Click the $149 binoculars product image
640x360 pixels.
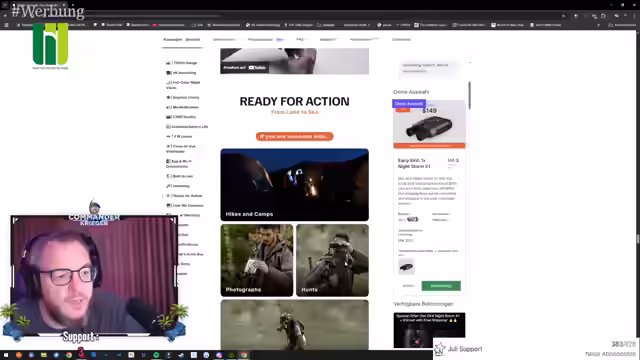(x=429, y=124)
